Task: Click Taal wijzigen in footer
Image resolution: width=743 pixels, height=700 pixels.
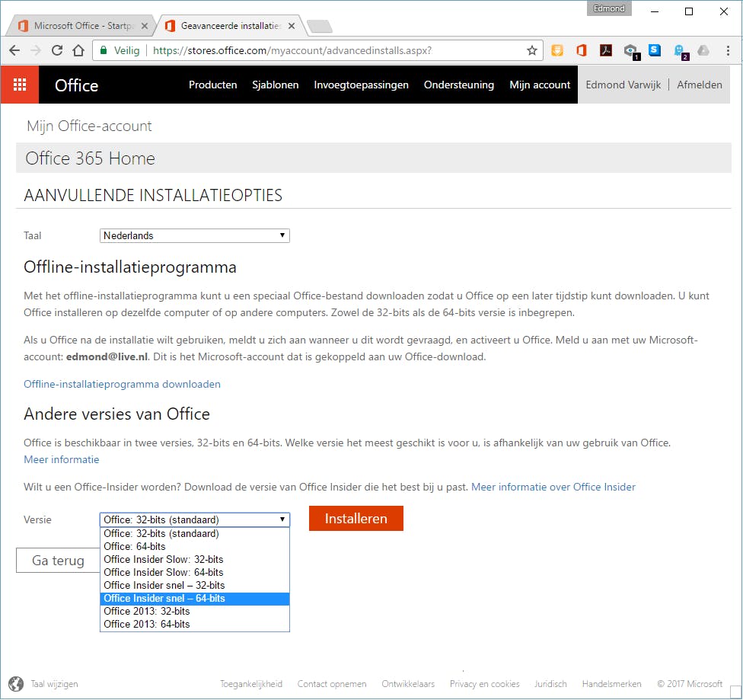Action: tap(54, 684)
